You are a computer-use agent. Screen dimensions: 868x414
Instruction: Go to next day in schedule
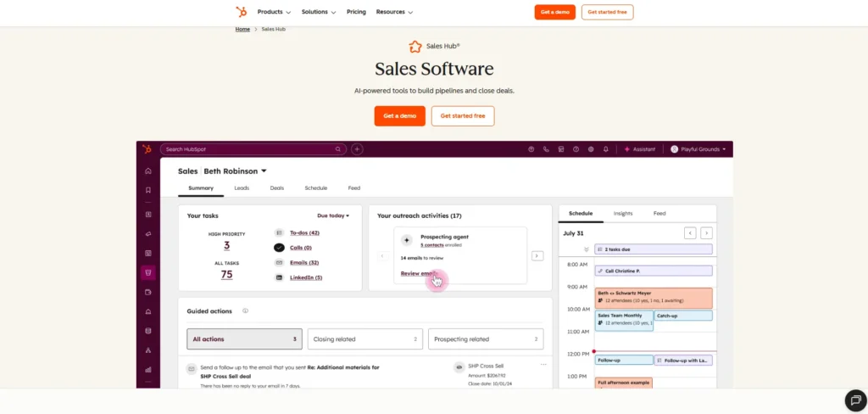[706, 233]
